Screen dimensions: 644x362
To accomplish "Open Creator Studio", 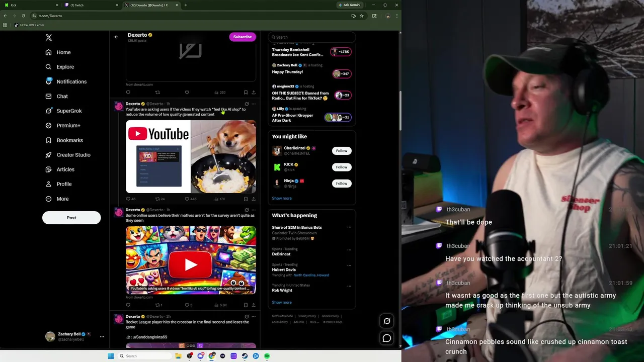I will [68, 155].
